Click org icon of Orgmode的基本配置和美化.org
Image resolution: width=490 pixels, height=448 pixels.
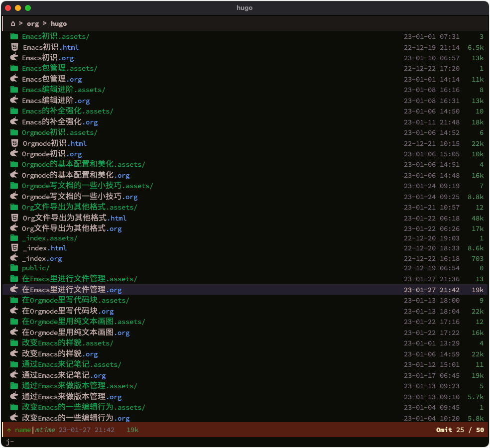pyautogui.click(x=14, y=175)
